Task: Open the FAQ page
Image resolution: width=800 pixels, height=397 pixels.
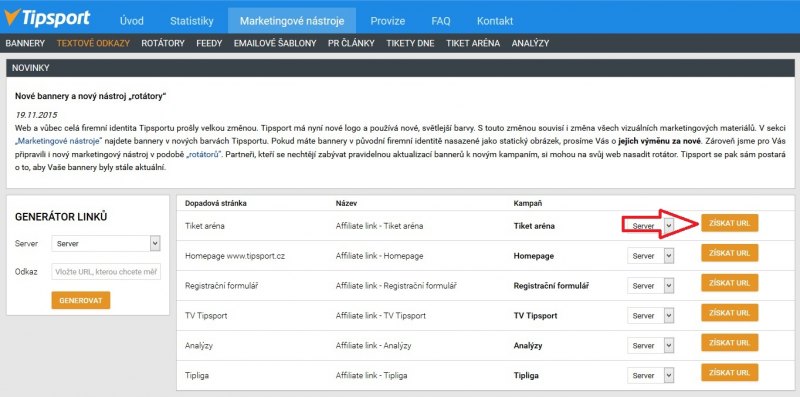Action: click(x=441, y=21)
